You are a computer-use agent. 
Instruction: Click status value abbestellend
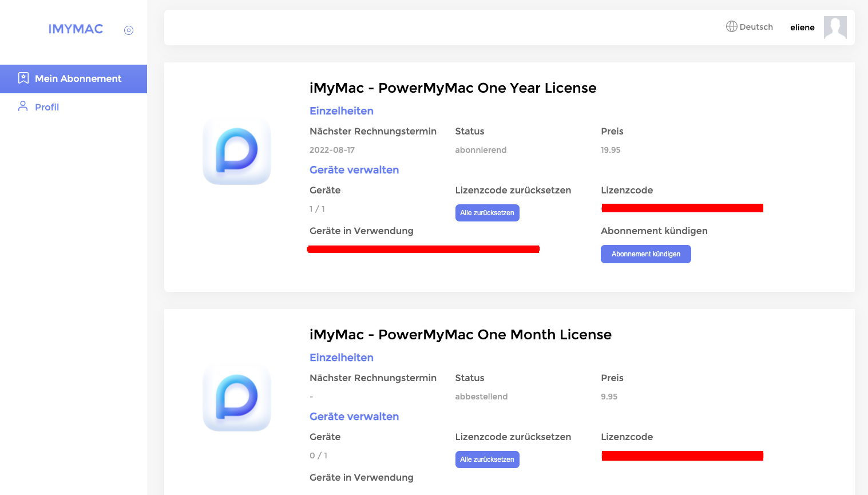481,397
